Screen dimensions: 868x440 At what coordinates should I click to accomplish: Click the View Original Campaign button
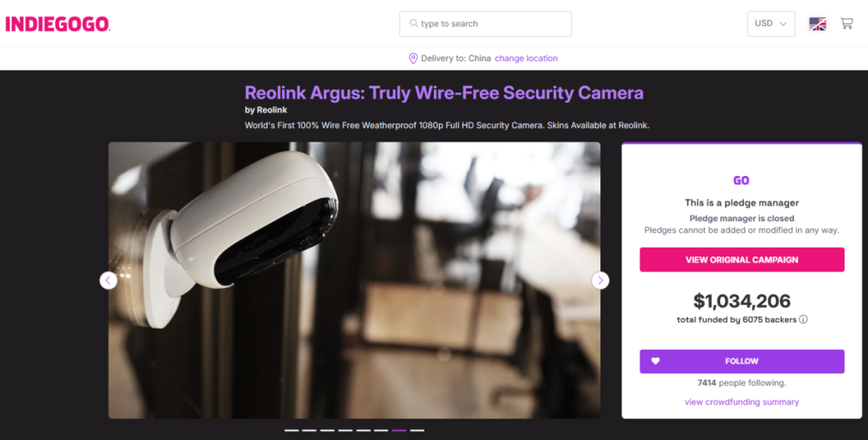pyautogui.click(x=742, y=259)
